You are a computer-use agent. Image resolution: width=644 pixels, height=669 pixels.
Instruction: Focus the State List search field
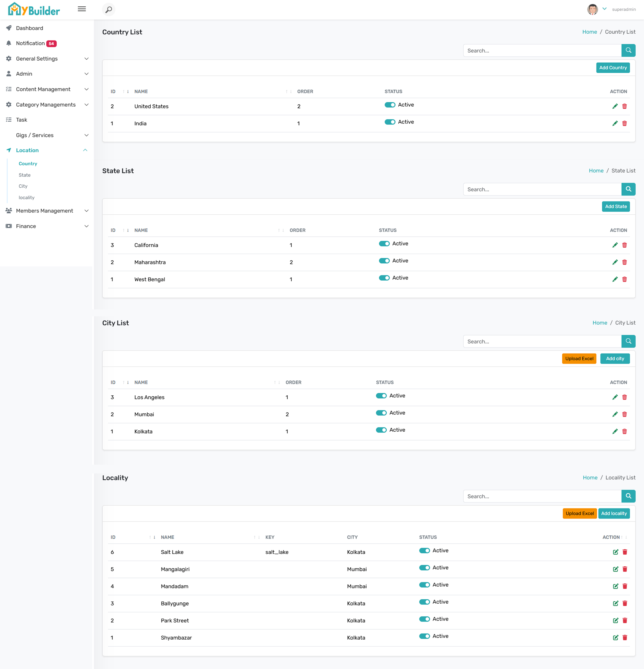pos(542,189)
